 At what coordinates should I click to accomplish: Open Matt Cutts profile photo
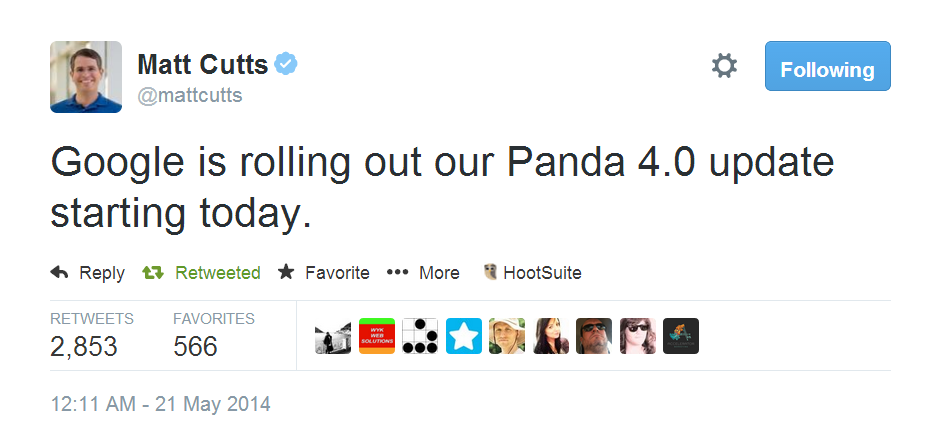coord(86,77)
